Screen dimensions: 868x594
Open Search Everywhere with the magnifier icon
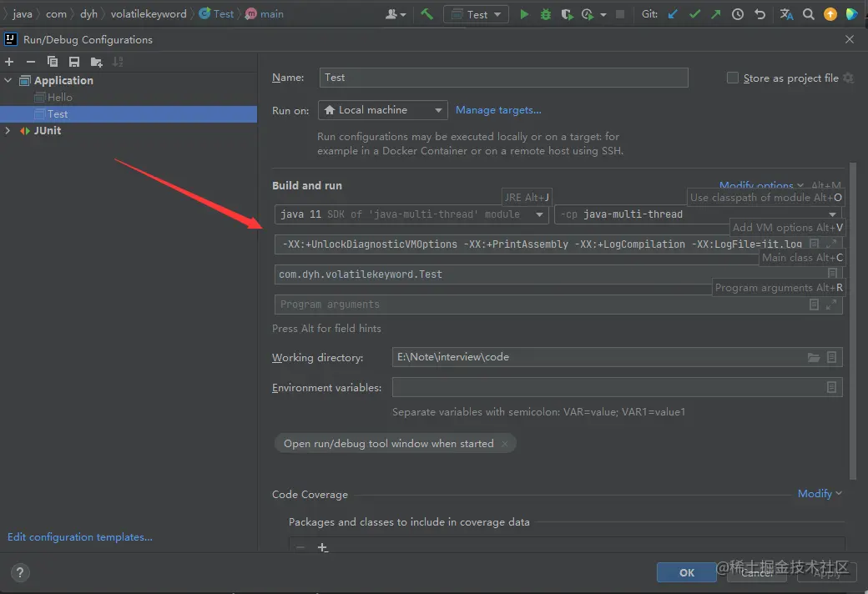point(808,14)
